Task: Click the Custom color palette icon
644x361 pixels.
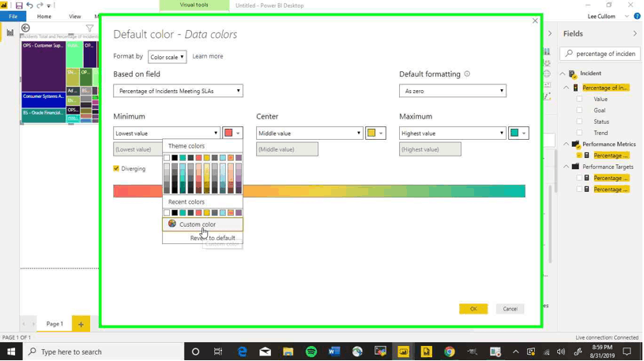Action: point(172,224)
